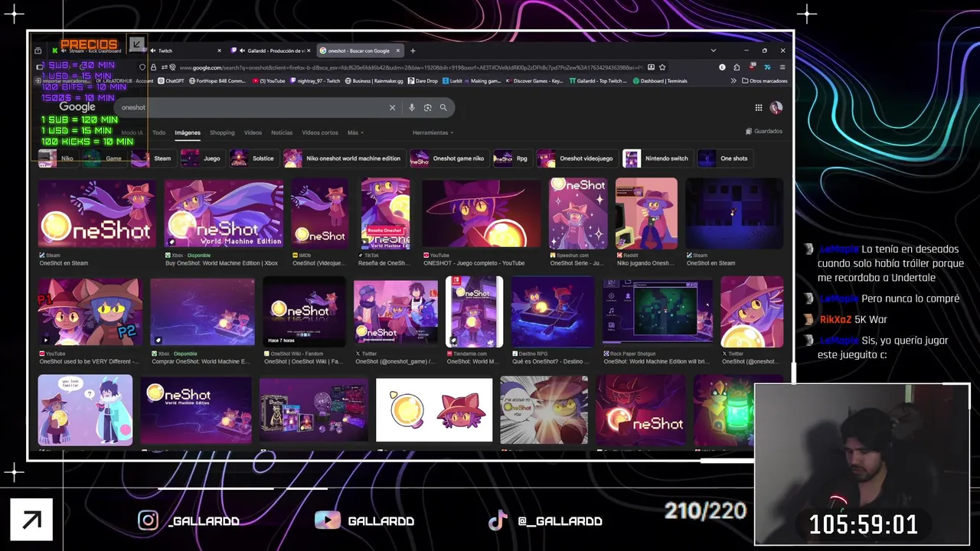Select the Imágenes tab

(x=188, y=132)
